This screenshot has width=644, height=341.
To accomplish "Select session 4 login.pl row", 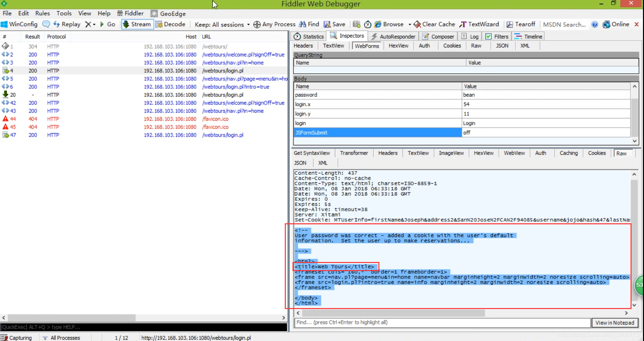I will (144, 71).
